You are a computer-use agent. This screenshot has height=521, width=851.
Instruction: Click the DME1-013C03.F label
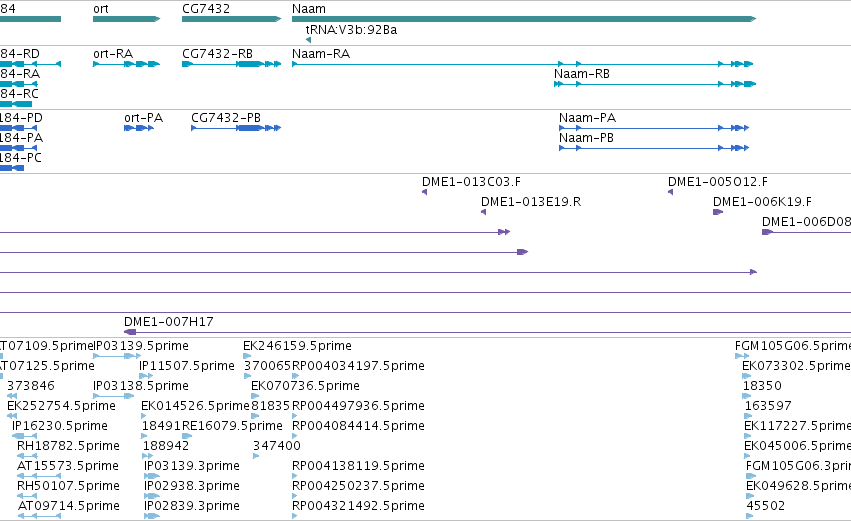tap(471, 182)
